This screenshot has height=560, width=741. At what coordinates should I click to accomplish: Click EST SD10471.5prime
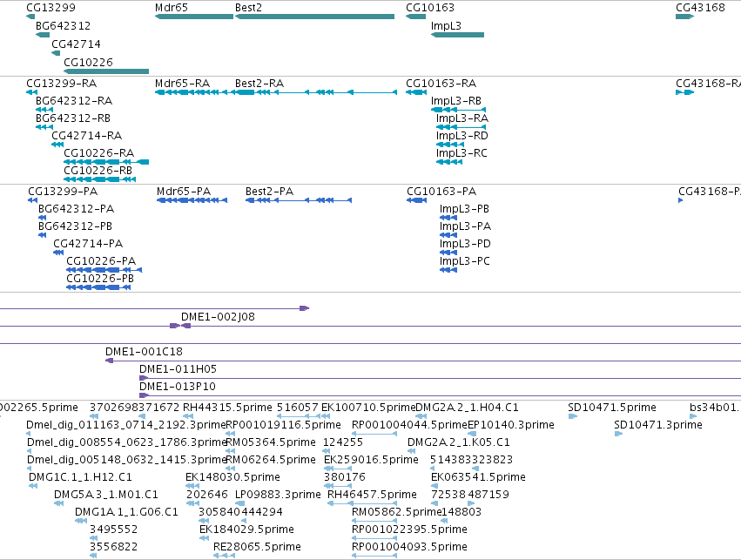tap(573, 416)
